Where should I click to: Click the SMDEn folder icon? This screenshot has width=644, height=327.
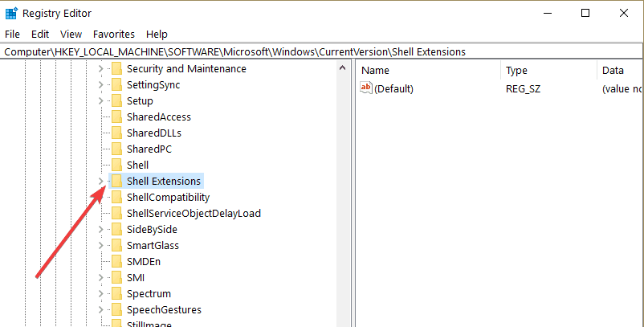pos(116,261)
